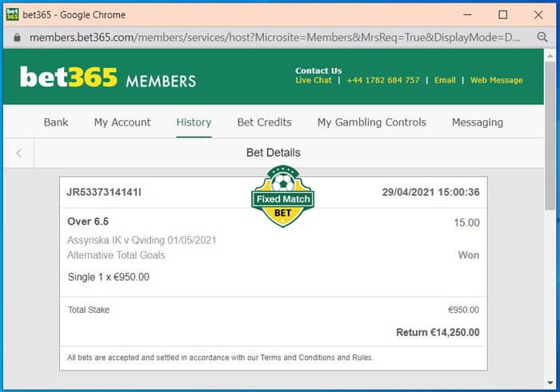Minimize the Chrome window

click(x=467, y=14)
